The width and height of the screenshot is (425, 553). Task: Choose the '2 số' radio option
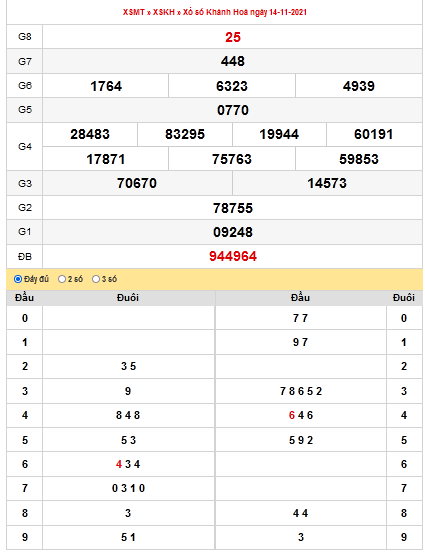click(62, 279)
